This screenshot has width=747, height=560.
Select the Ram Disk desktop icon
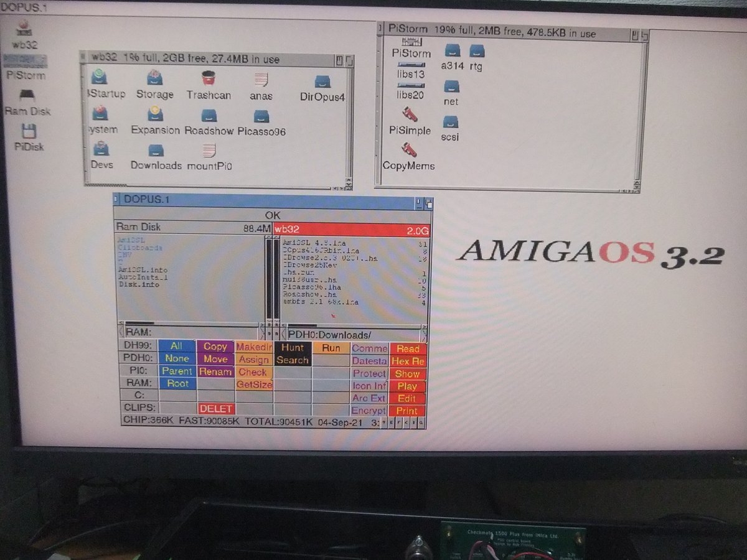[27, 96]
